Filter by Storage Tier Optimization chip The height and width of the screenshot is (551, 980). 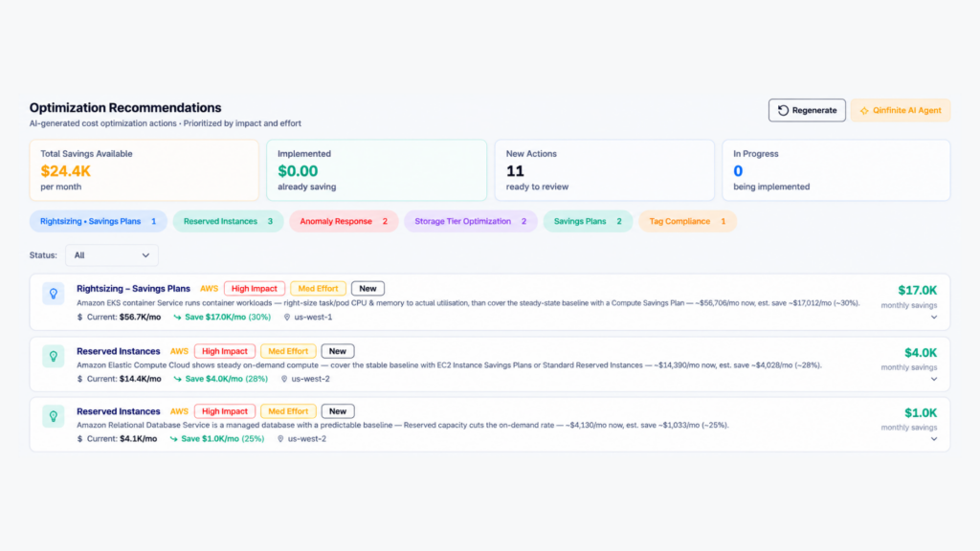(471, 221)
